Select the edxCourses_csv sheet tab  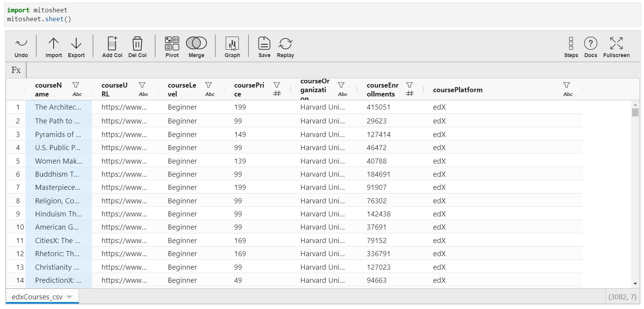[37, 297]
